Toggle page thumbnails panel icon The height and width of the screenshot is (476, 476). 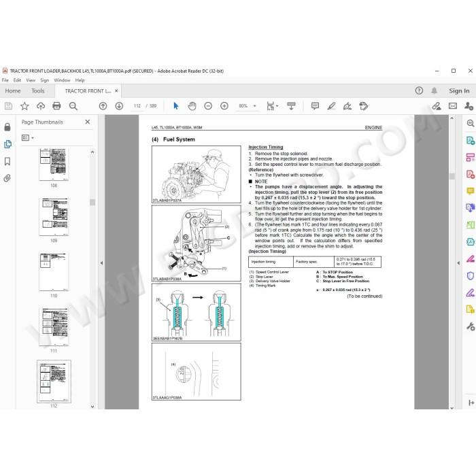[x=7, y=144]
